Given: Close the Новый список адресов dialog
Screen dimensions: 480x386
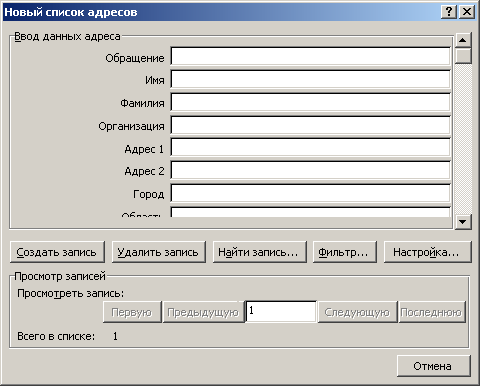Looking at the screenshot, I should coord(467,12).
